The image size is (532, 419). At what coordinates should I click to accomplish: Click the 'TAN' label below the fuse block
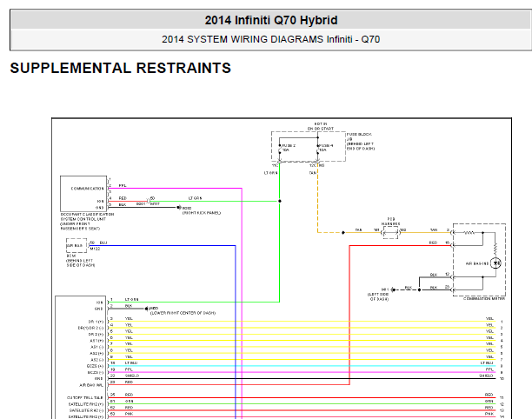[313, 173]
